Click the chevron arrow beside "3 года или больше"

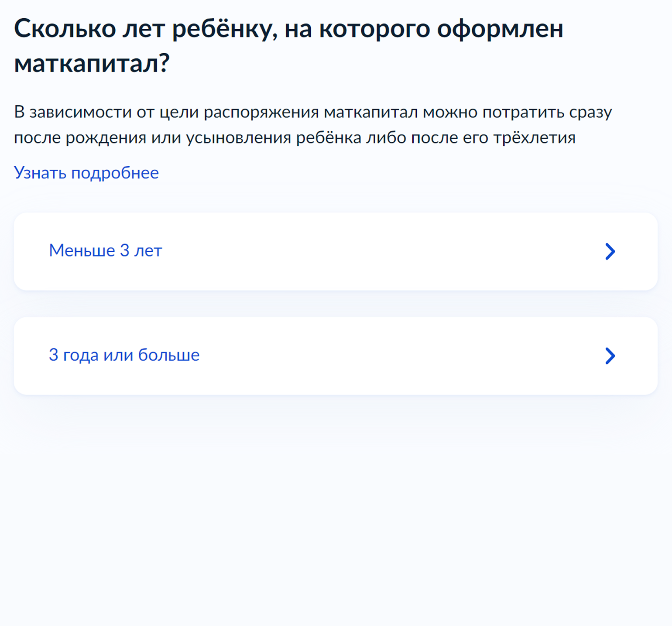tap(610, 356)
